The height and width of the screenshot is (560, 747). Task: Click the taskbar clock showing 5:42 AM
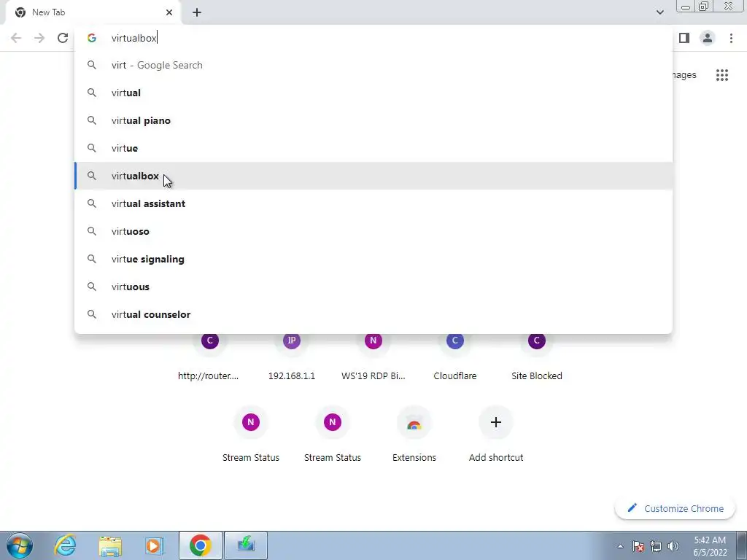pos(710,546)
